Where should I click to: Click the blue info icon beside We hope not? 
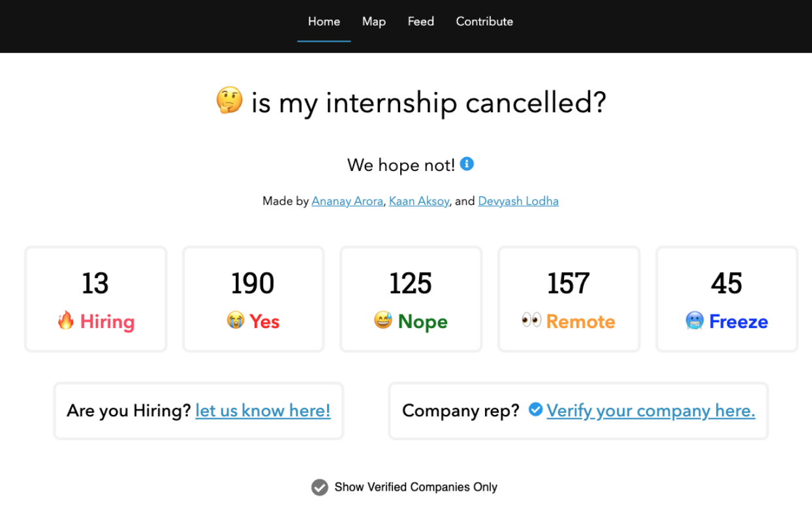tap(466, 164)
